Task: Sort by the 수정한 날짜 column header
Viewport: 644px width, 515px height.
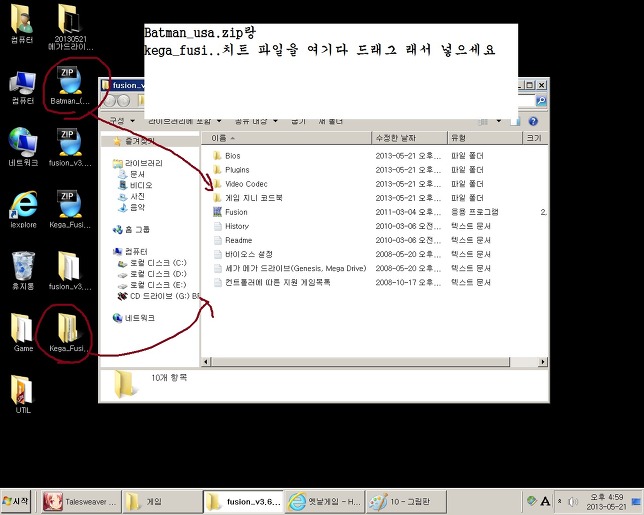Action: (x=409, y=138)
